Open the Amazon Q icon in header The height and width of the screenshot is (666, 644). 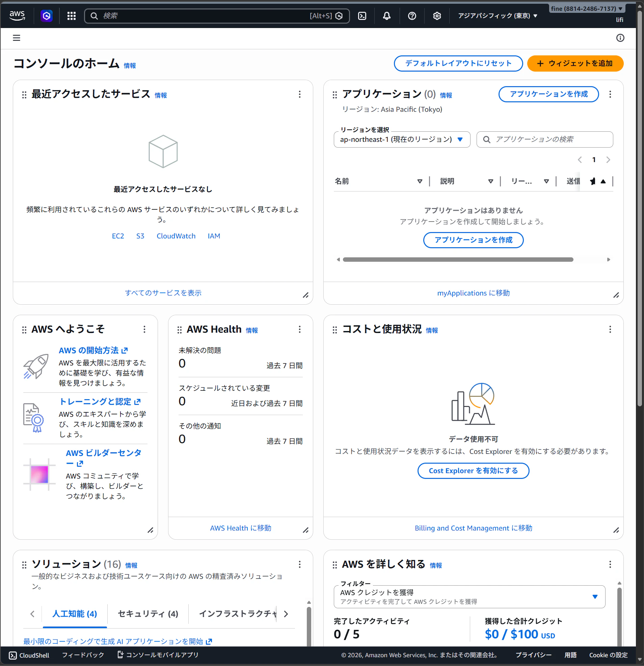coord(47,16)
